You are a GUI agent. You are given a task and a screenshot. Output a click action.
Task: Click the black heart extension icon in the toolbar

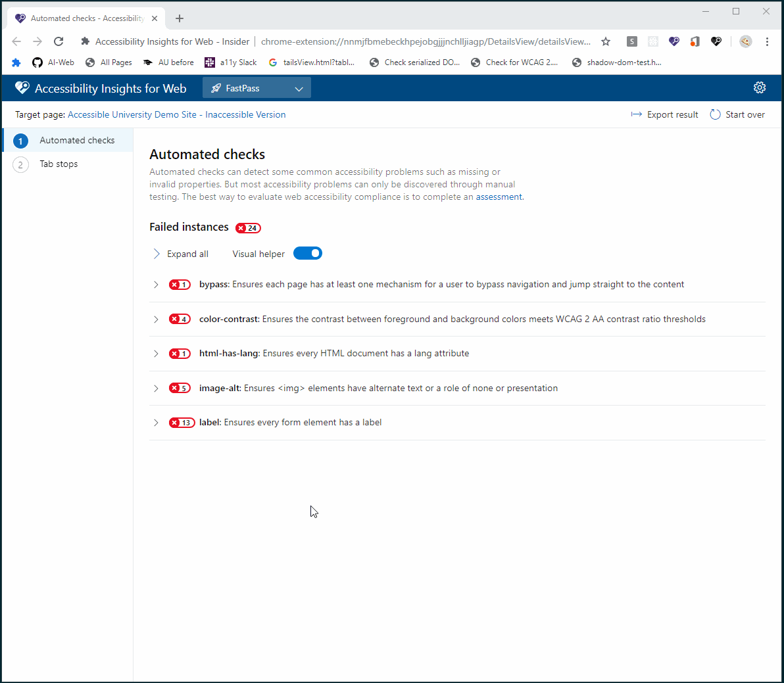click(716, 41)
